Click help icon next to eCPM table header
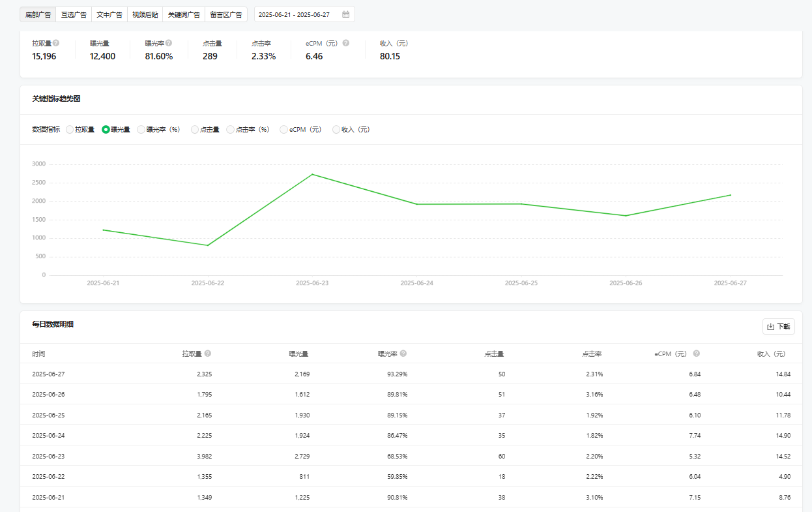Screen dimensions: 812x512 (x=697, y=354)
